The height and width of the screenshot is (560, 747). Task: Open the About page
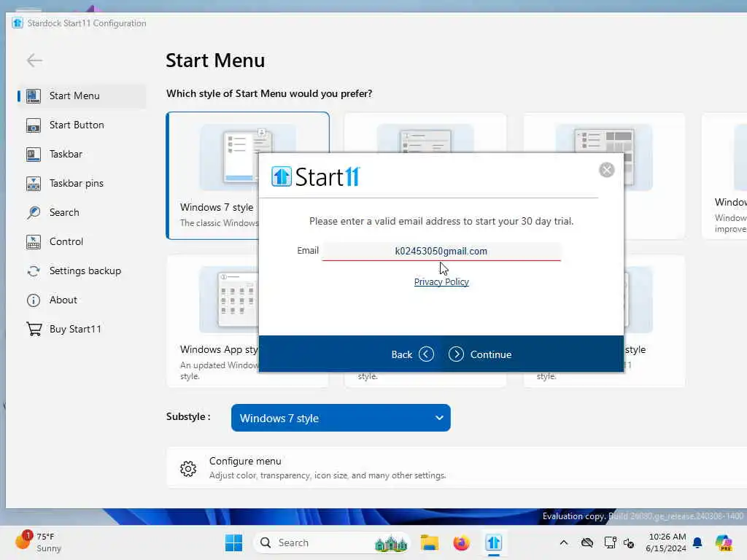click(82, 300)
